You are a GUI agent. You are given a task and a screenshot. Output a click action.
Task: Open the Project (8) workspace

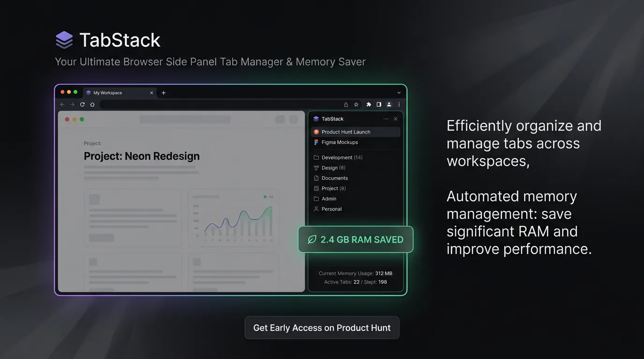pos(356,188)
